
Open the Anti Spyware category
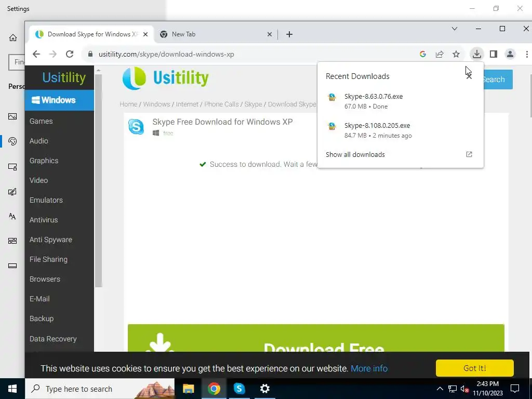coord(51,240)
